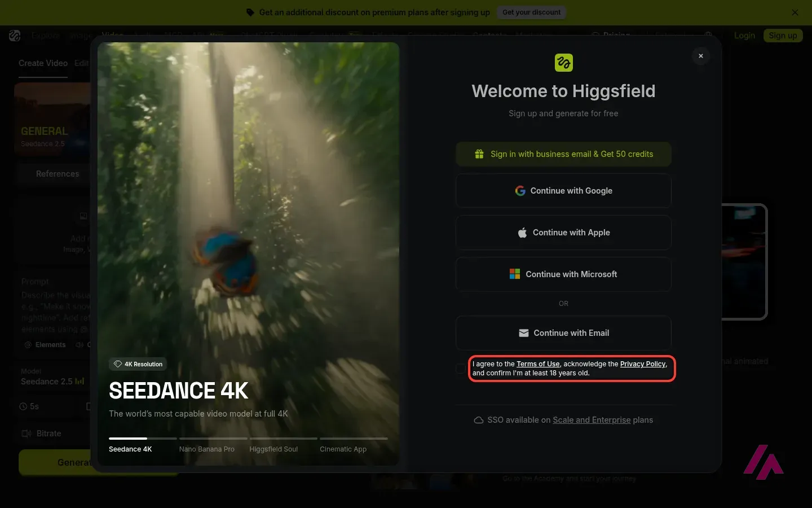The height and width of the screenshot is (508, 812).
Task: Click the Sign up button in the header
Action: [783, 36]
